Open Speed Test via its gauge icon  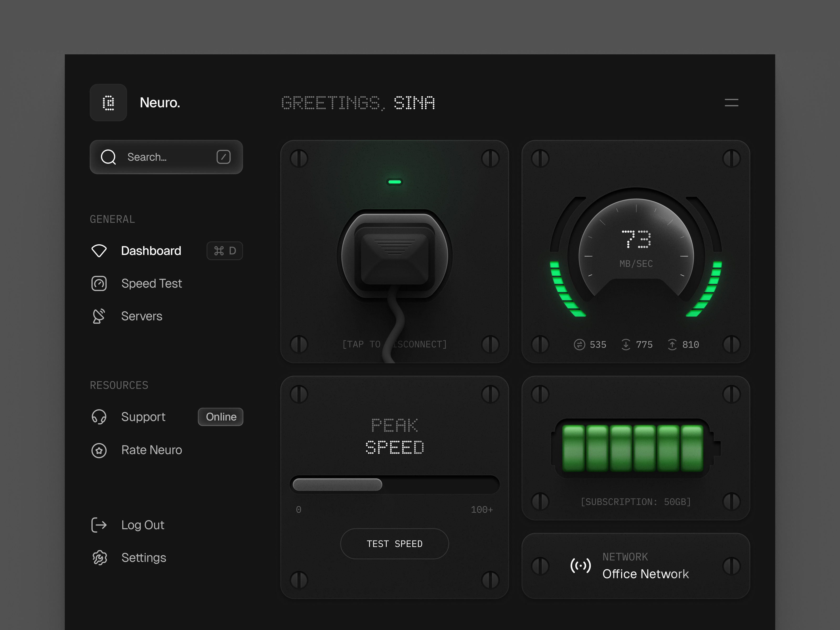pyautogui.click(x=99, y=283)
